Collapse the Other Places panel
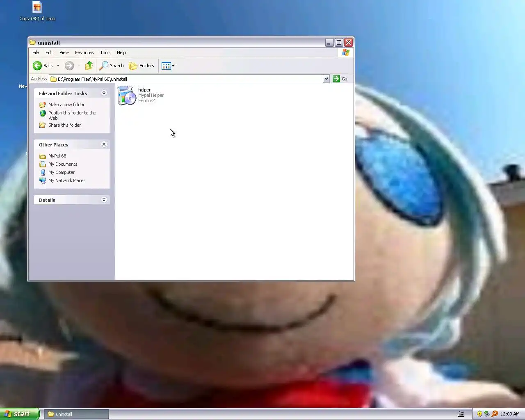This screenshot has width=525, height=420. 104,144
